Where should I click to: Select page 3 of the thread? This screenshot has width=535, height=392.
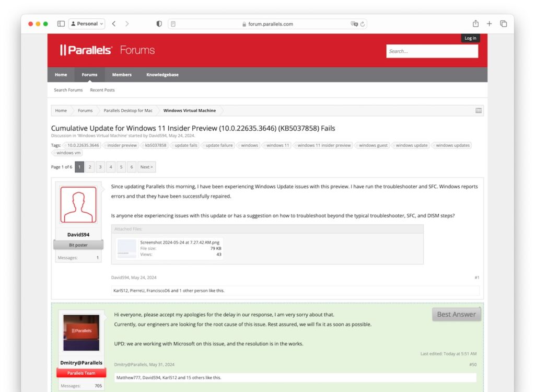pyautogui.click(x=100, y=167)
